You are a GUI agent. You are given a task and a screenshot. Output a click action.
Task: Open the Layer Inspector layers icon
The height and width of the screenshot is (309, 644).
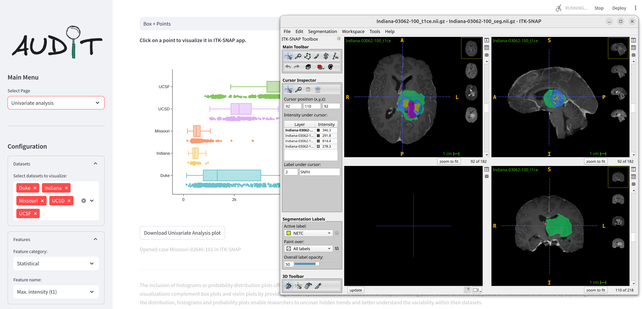pos(308,67)
